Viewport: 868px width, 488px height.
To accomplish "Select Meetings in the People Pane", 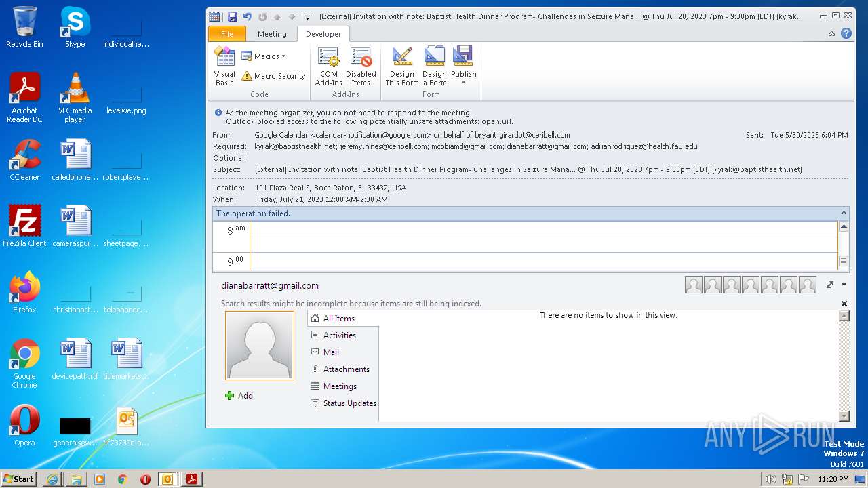I will click(x=342, y=386).
